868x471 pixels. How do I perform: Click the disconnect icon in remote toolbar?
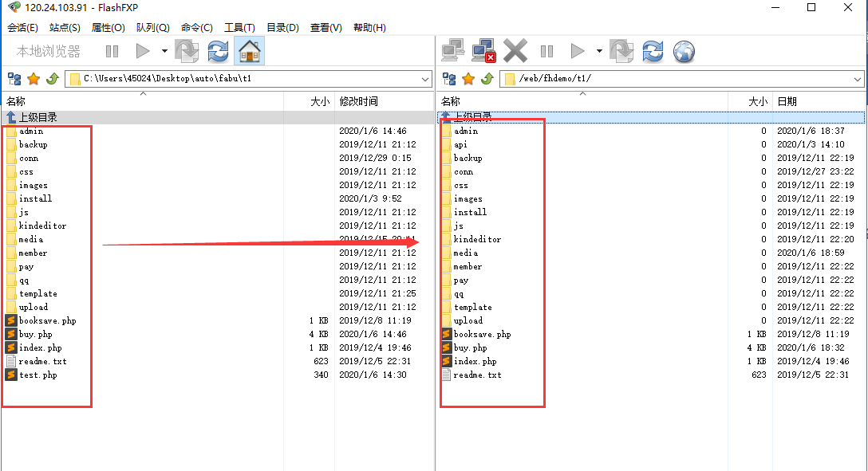click(484, 52)
